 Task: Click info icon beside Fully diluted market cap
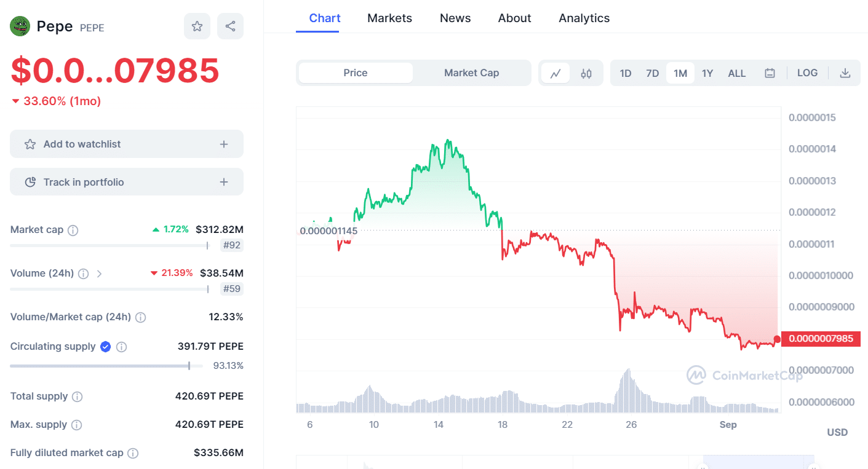[133, 454]
